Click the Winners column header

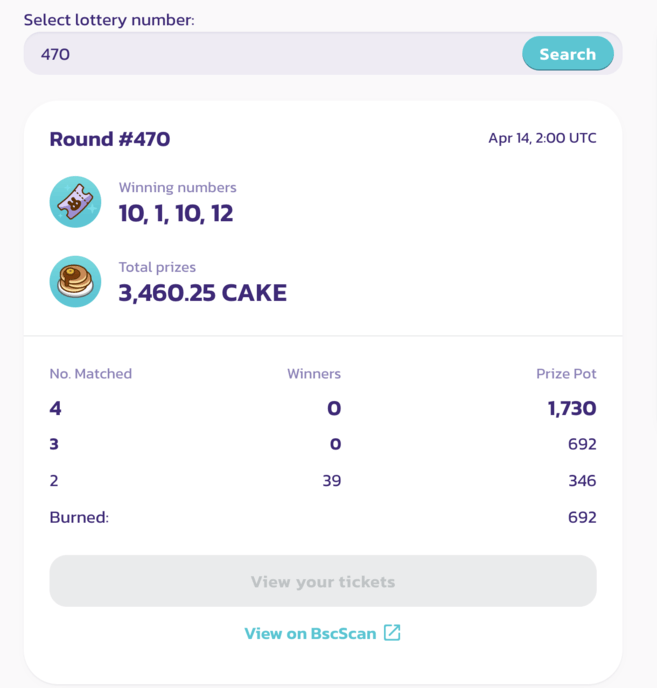[x=314, y=374]
